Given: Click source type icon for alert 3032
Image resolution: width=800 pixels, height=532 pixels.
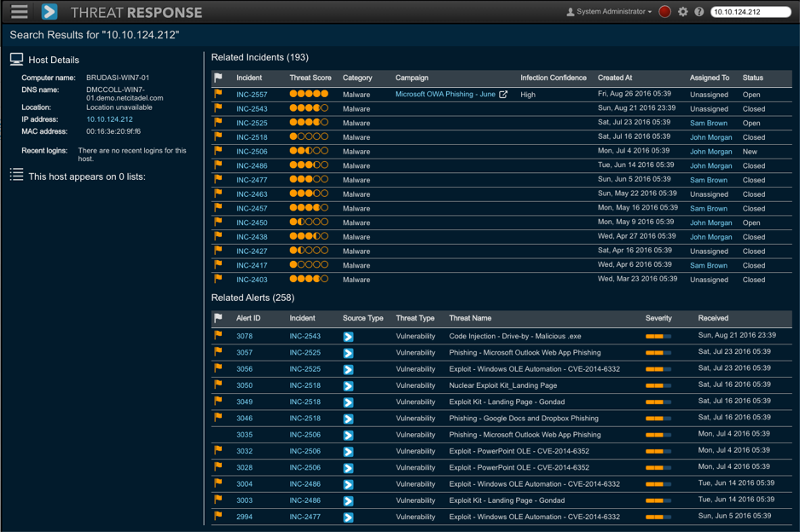Looking at the screenshot, I should [x=349, y=451].
